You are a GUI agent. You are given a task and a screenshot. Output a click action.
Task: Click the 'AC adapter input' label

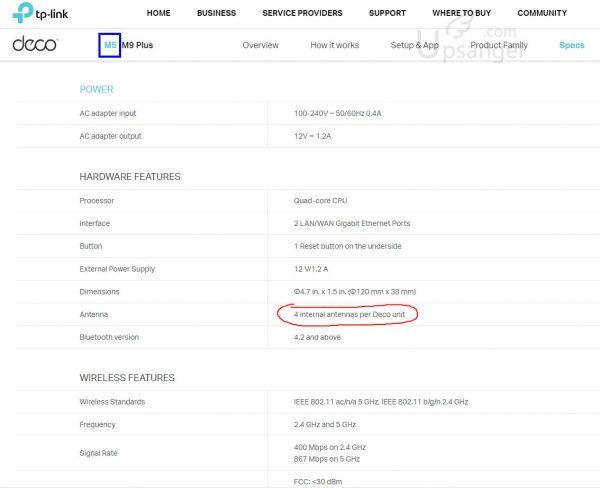(x=108, y=113)
